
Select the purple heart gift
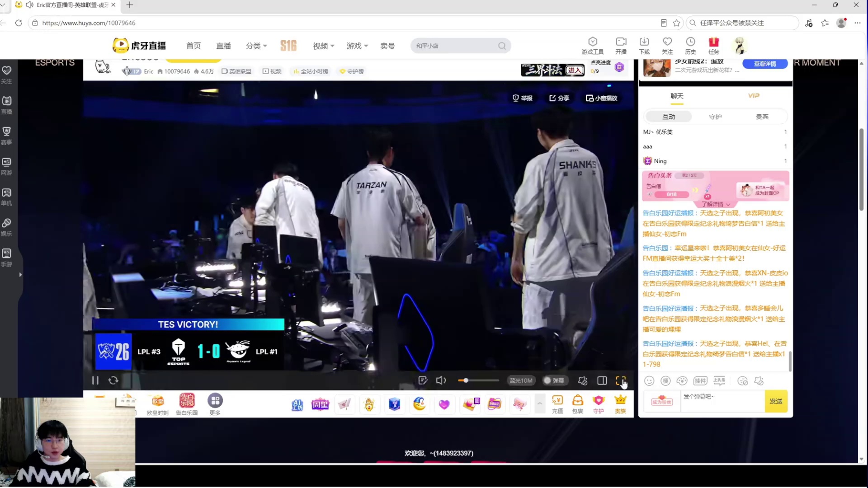(444, 404)
